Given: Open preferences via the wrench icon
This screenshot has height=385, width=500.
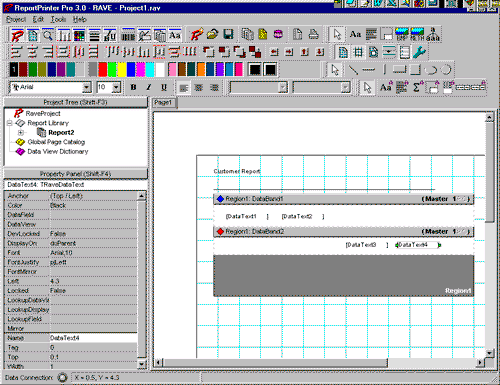Looking at the screenshot, I should click(x=419, y=52).
